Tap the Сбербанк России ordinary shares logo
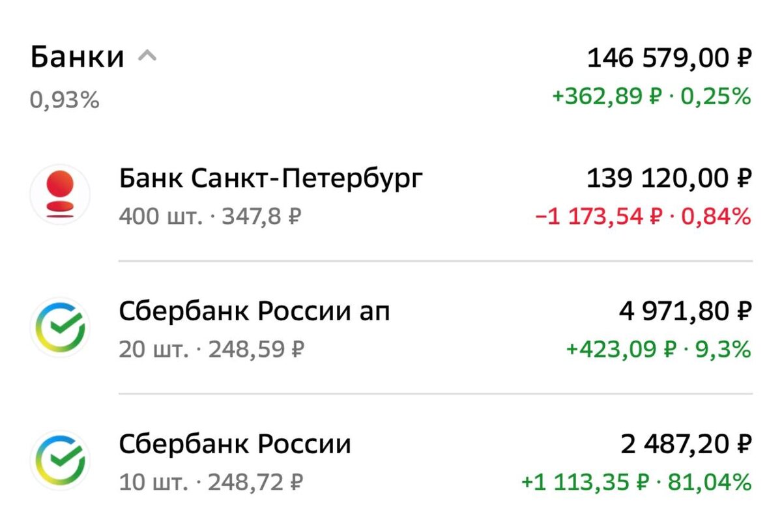 coord(61,462)
